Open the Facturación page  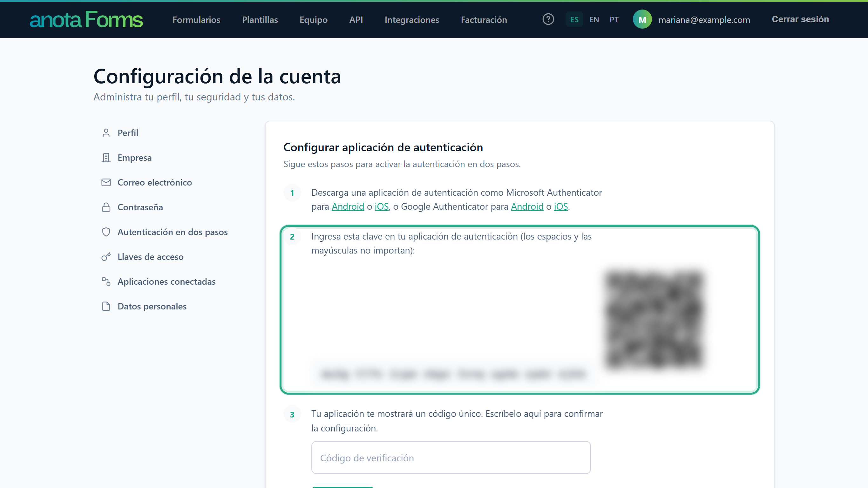(x=484, y=20)
